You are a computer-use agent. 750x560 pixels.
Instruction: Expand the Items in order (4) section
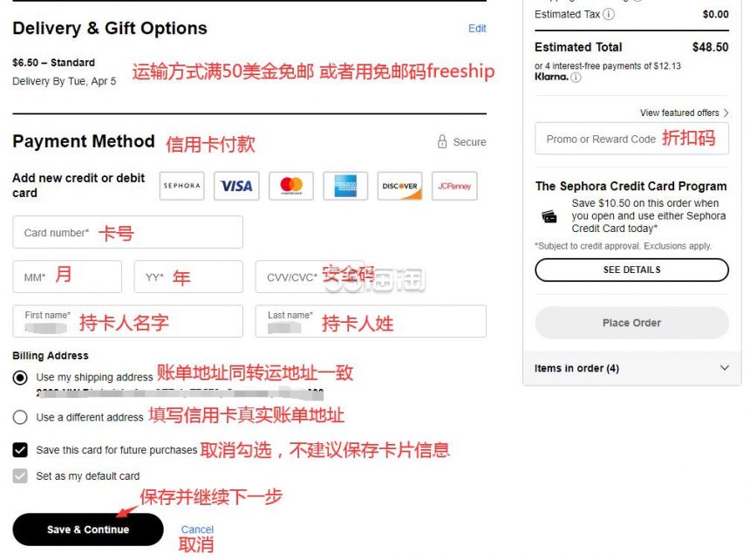coord(632,368)
